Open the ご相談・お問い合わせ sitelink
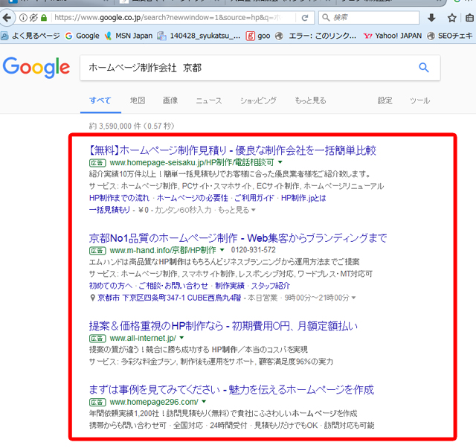Image resolution: width=476 pixels, height=448 pixels. point(173,286)
